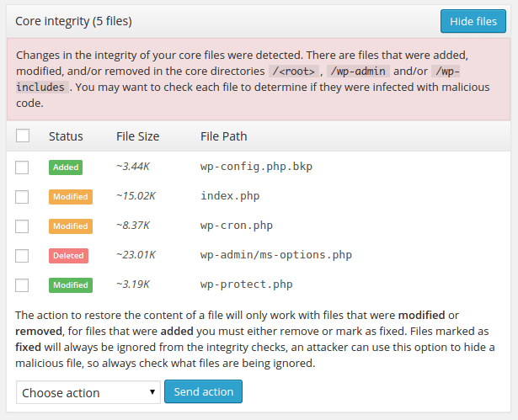Select the index.php file checkbox

coord(22,197)
